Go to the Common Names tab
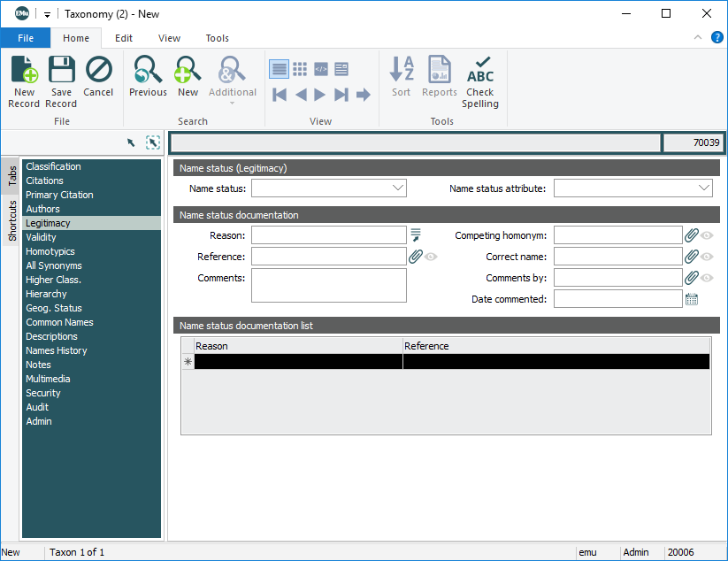728x561 pixels. click(59, 322)
